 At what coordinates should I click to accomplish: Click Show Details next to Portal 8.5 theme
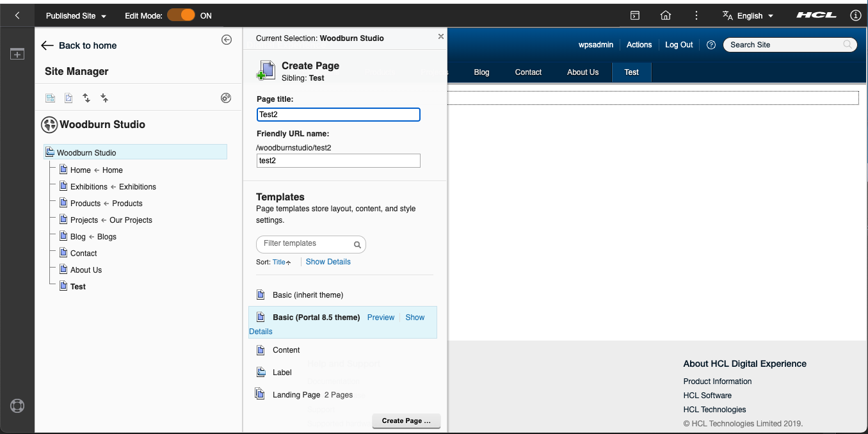coord(415,317)
